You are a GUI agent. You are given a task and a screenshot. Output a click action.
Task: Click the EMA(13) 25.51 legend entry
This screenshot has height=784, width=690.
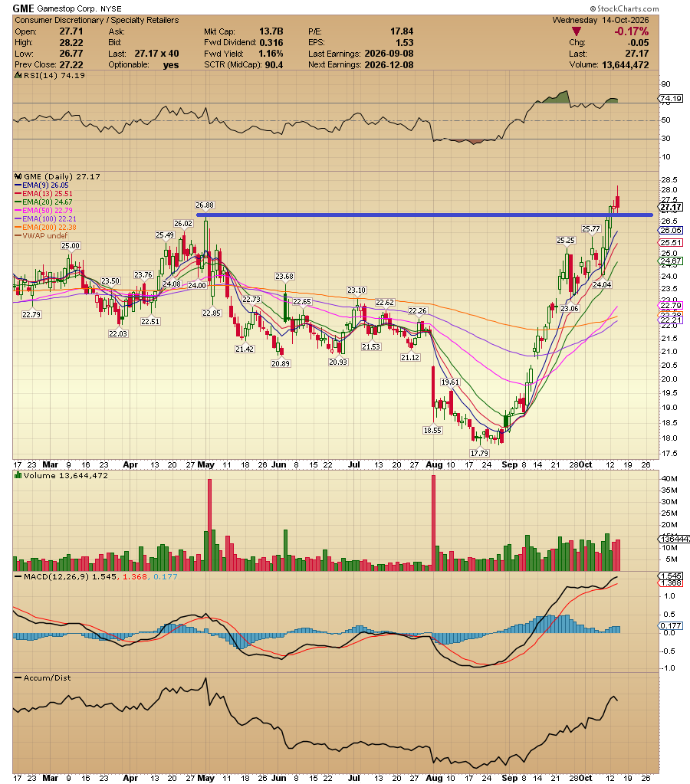tap(44, 193)
